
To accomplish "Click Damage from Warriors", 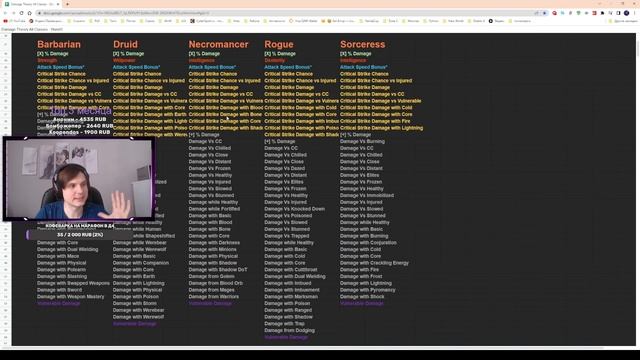I will [x=213, y=297].
